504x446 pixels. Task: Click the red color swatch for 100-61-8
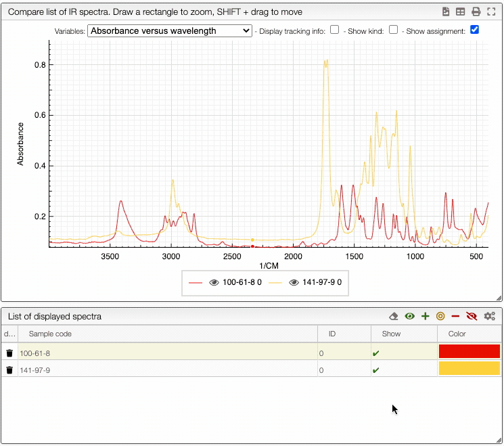point(469,351)
